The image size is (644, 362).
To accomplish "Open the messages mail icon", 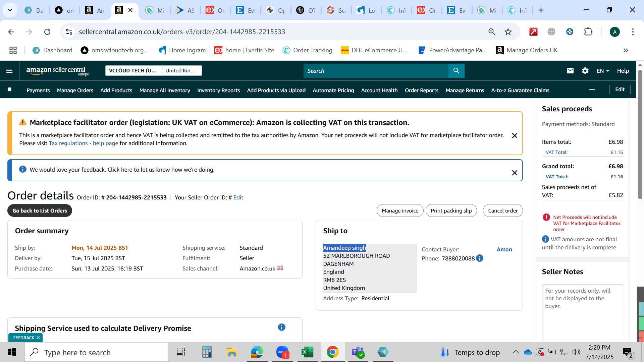I will pos(570,71).
